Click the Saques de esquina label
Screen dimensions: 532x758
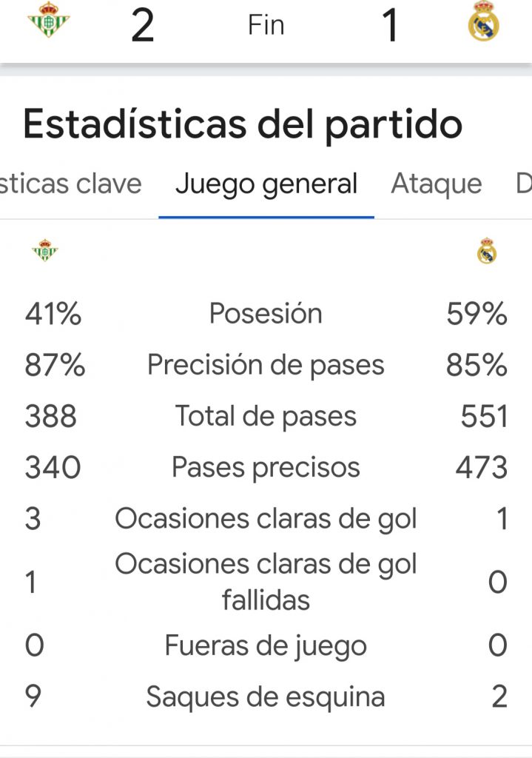266,697
